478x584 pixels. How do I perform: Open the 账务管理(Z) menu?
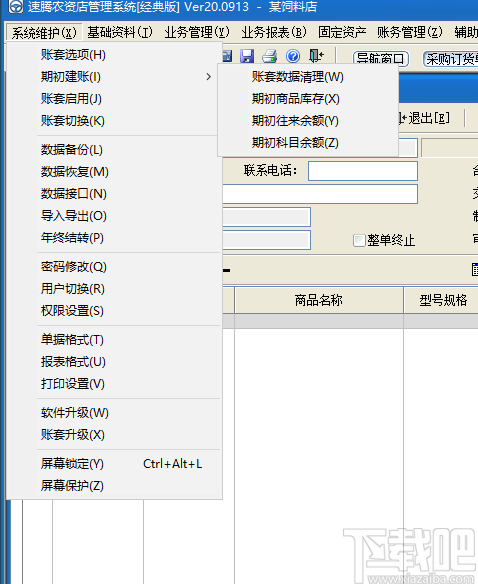pyautogui.click(x=409, y=32)
